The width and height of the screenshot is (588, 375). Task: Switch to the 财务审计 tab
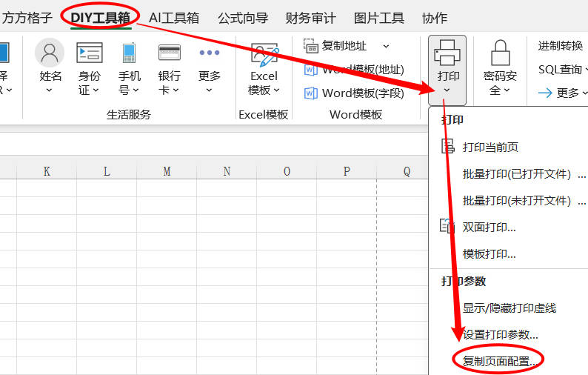pos(310,18)
